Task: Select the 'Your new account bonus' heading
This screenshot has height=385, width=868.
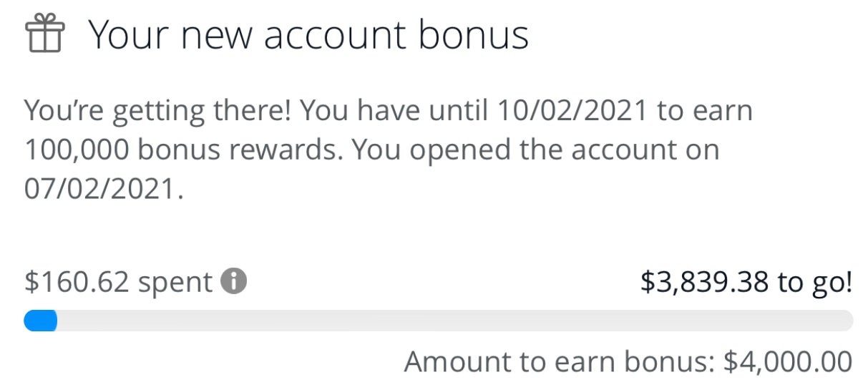Action: (x=308, y=35)
